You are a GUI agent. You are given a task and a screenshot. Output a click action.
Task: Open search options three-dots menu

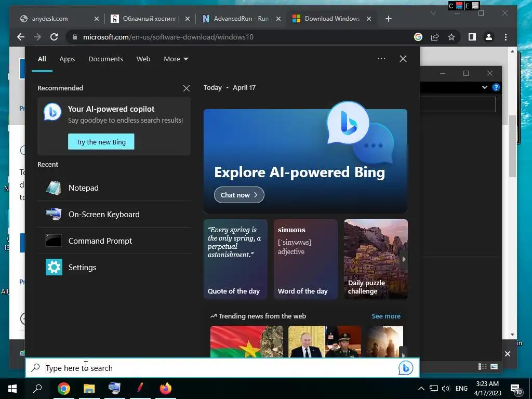tap(381, 59)
